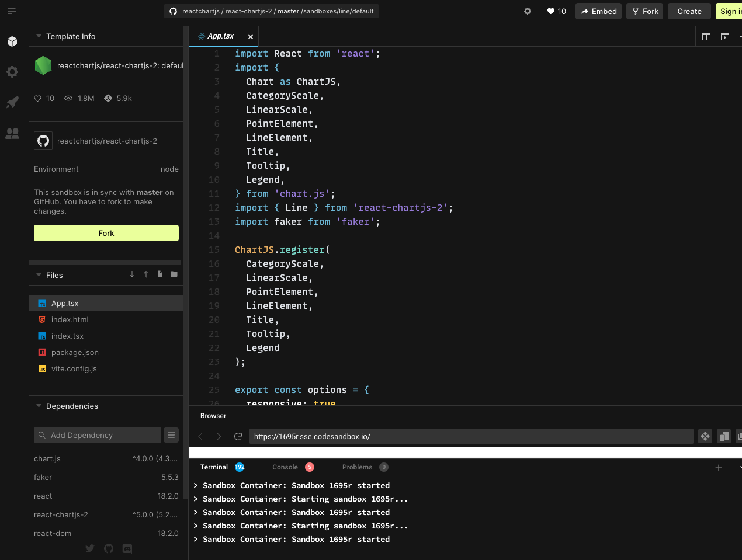
Task: Open the hamburger menu in the top-left
Action: coord(12,11)
